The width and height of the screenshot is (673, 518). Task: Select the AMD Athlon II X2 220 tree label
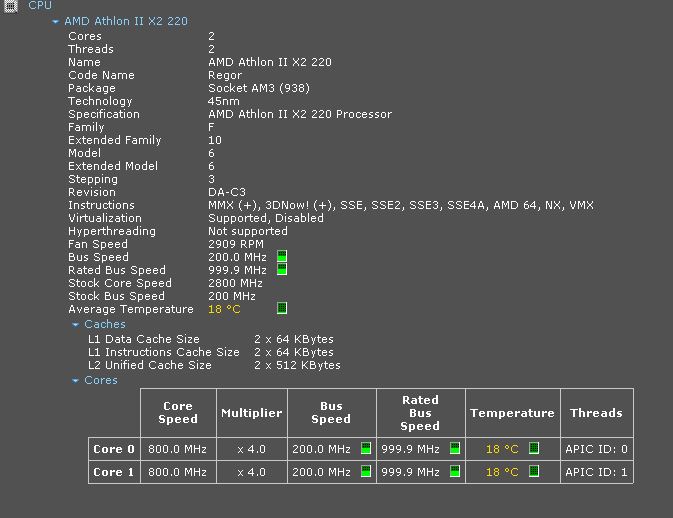pyautogui.click(x=126, y=21)
